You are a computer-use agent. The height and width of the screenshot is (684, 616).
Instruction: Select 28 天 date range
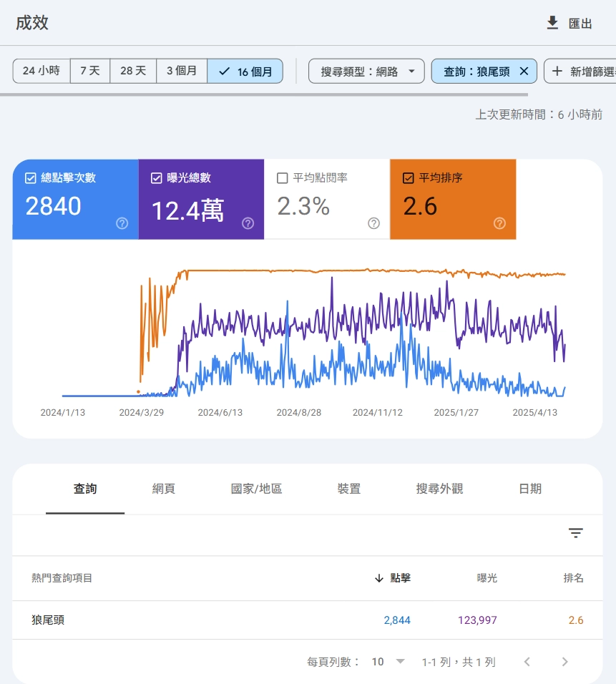tap(133, 71)
